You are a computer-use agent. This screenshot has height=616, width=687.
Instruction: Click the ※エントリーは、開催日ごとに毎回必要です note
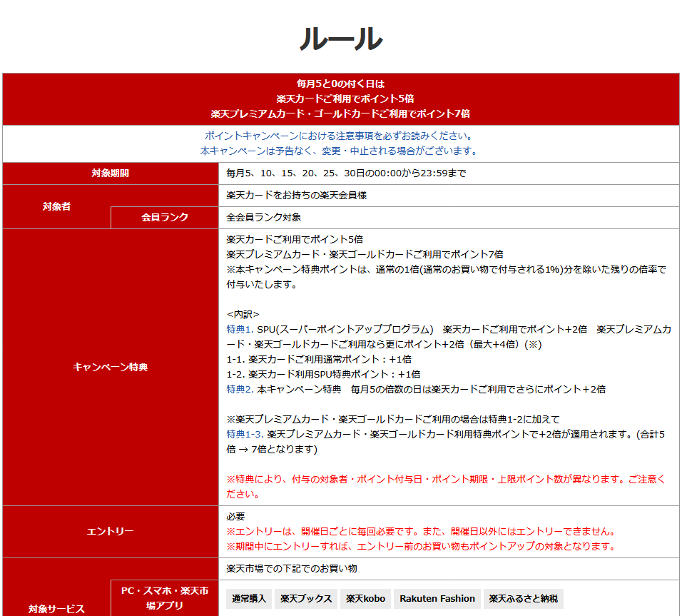pos(421,531)
